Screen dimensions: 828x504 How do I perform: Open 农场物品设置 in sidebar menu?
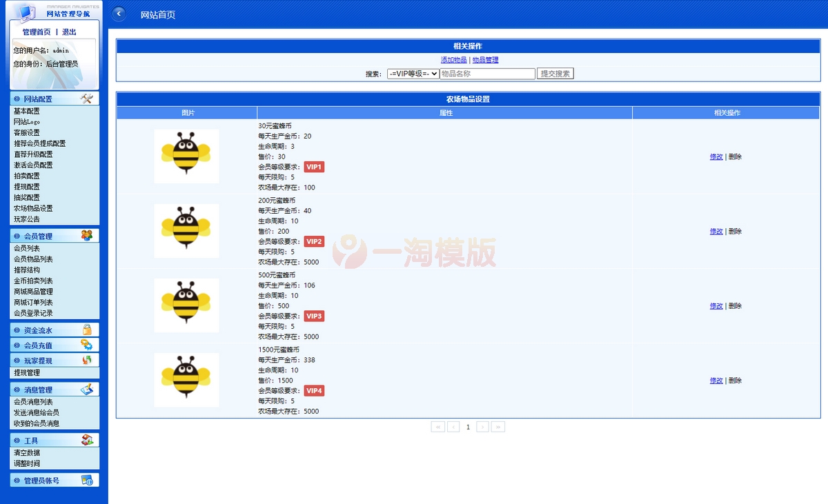coord(33,208)
